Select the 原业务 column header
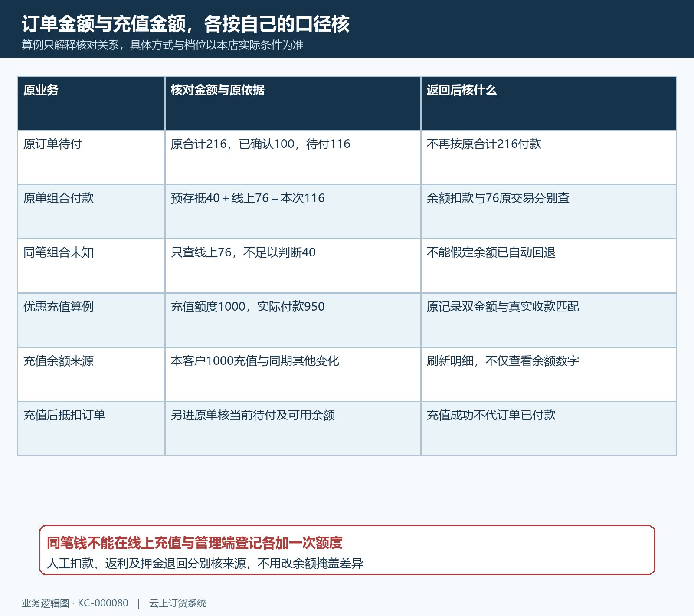The image size is (694, 616). point(92,103)
